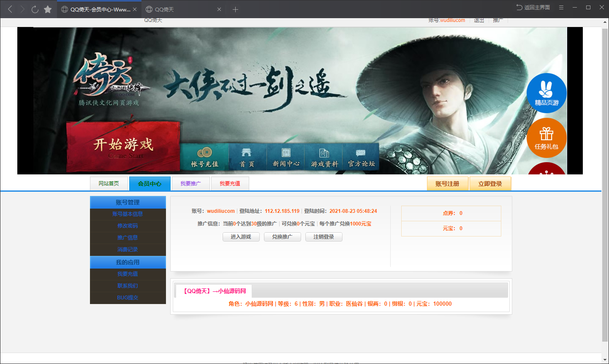
Task: Open 我要充值 in the sidebar
Action: point(128,274)
